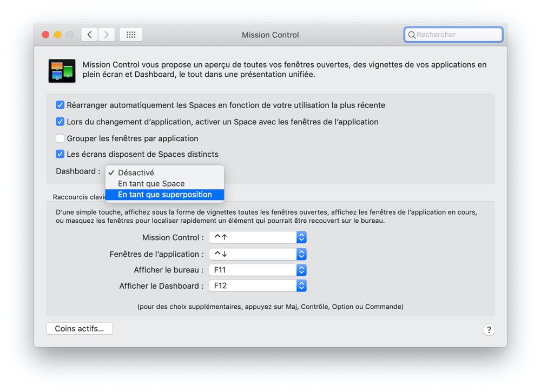541x392 pixels.
Task: Choose En tant que superposition option
Action: tap(164, 195)
